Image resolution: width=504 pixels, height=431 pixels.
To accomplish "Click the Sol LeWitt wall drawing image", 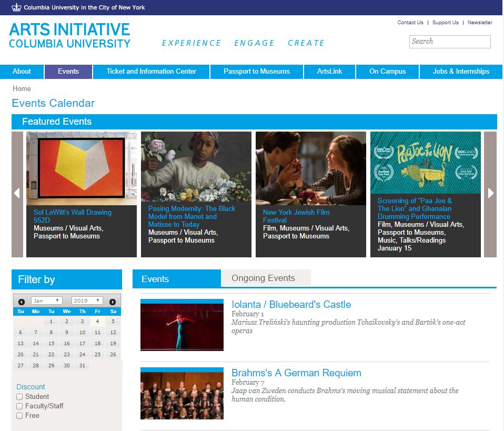I will pos(82,168).
